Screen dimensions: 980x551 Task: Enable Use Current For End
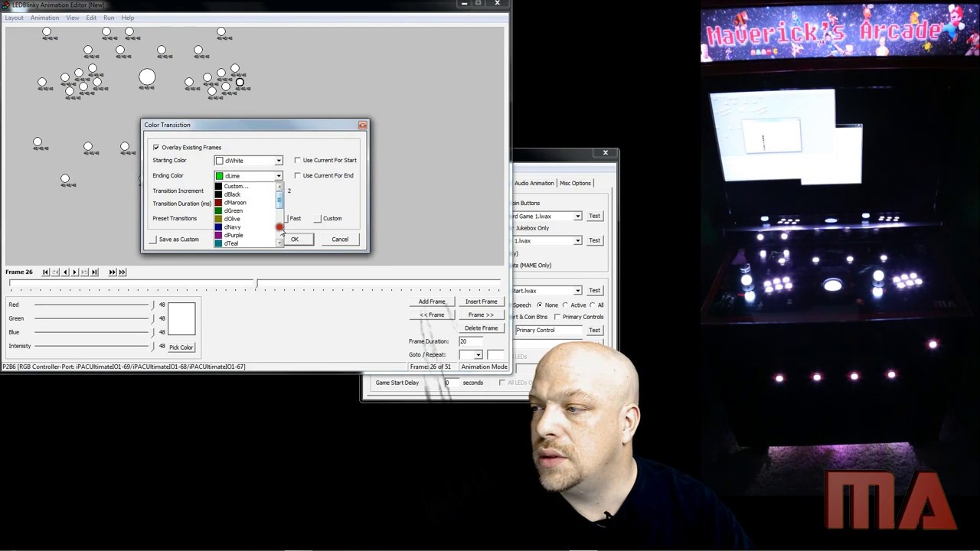pyautogui.click(x=298, y=175)
